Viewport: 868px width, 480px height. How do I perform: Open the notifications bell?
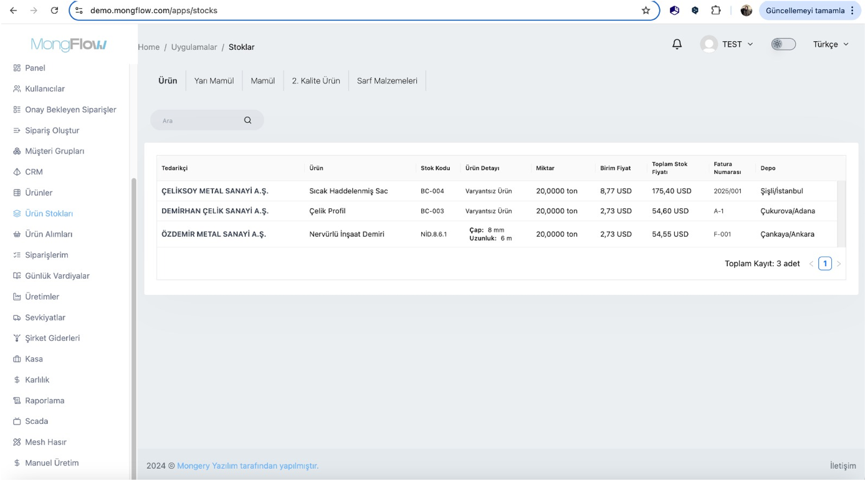[x=677, y=44]
